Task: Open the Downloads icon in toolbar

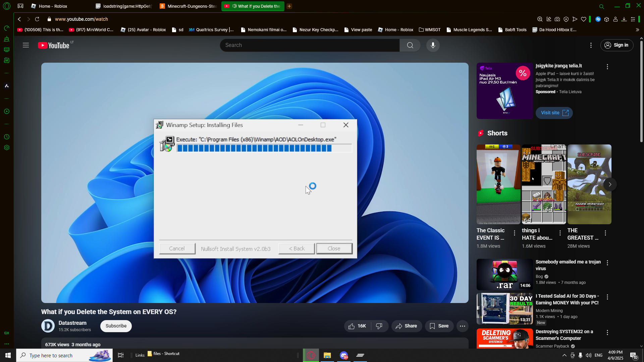Action: tap(624, 19)
